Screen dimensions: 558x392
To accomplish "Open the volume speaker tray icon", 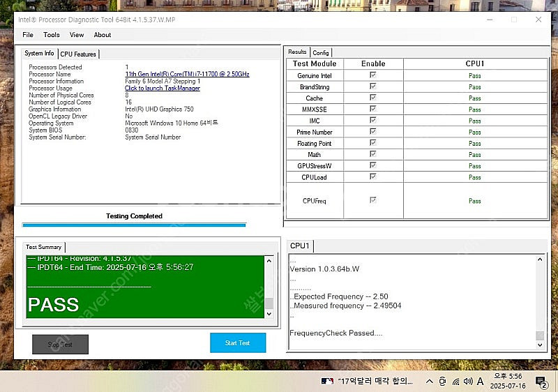I will (468, 382).
